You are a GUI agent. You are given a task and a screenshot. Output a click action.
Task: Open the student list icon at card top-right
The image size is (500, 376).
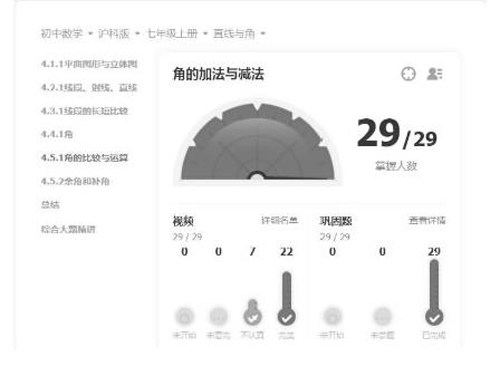click(x=434, y=74)
